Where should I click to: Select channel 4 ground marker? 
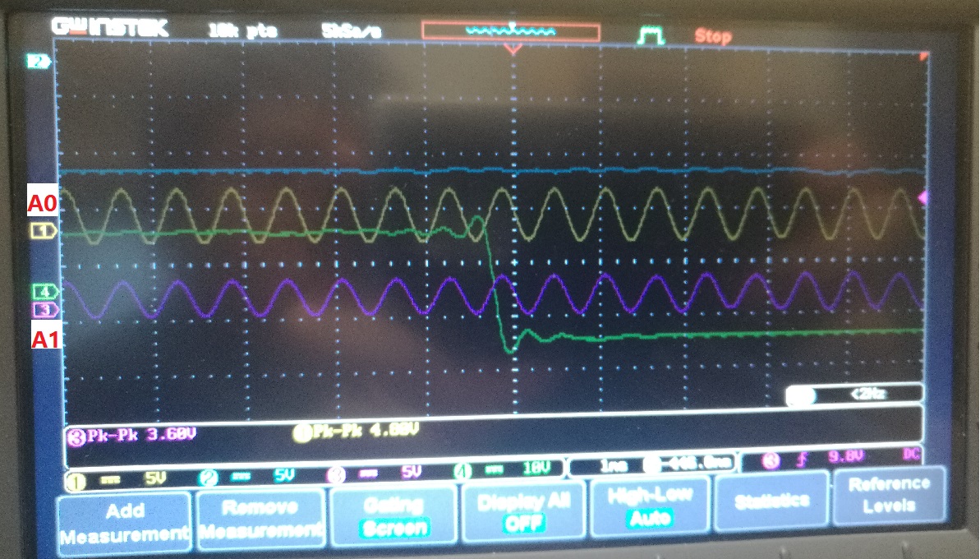[x=45, y=291]
